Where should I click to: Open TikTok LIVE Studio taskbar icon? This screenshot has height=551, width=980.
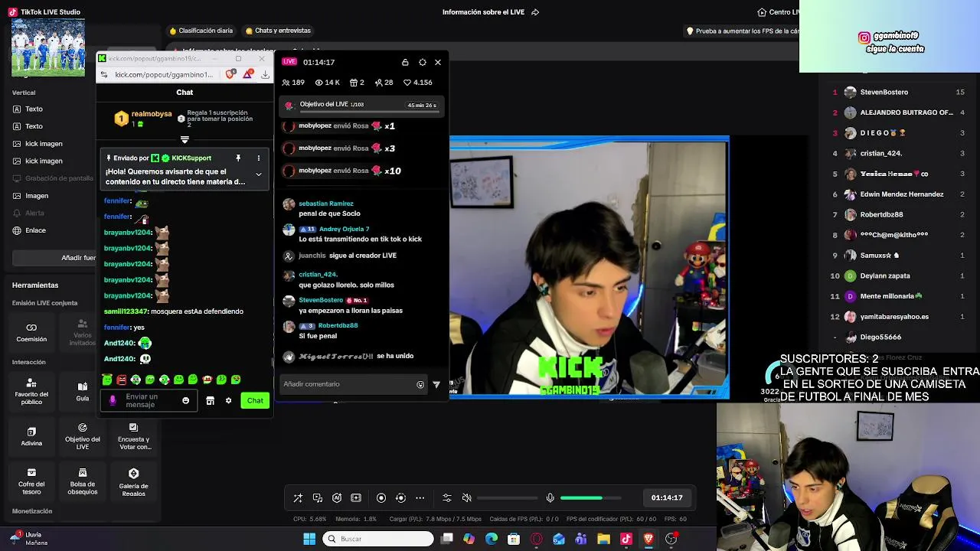tap(626, 539)
